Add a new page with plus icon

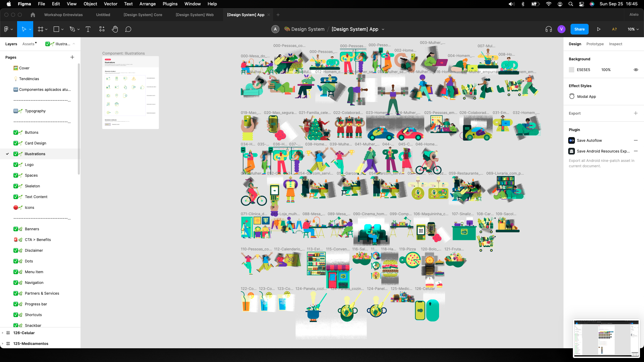[72, 57]
